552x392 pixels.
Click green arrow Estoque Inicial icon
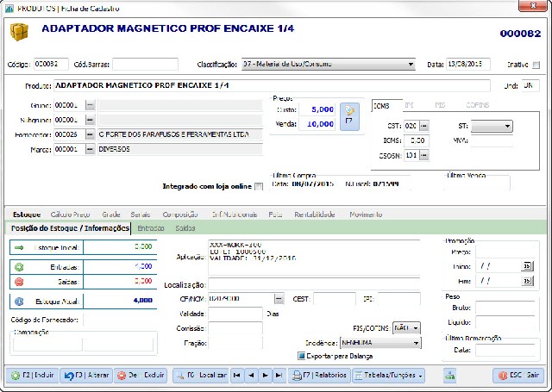point(19,247)
